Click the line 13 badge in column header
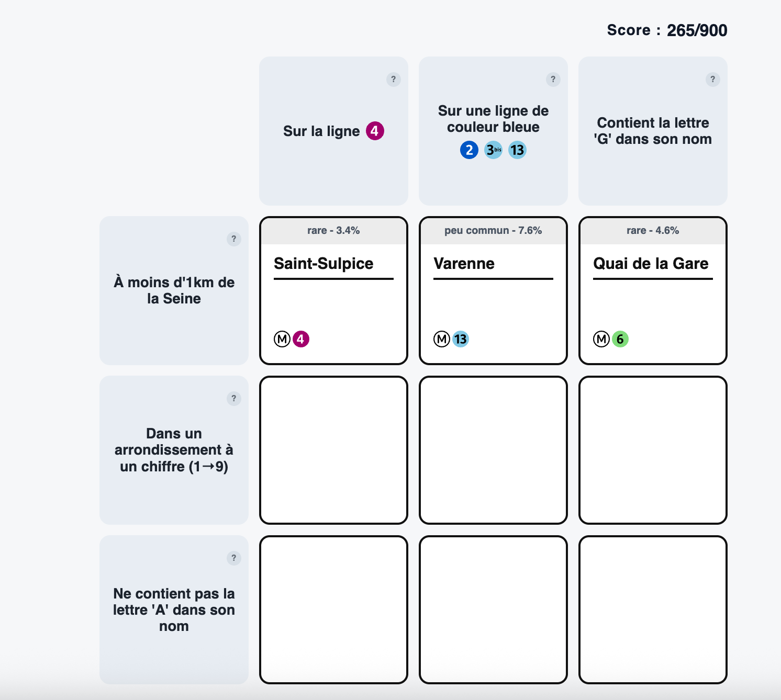The height and width of the screenshot is (700, 781). (x=517, y=150)
